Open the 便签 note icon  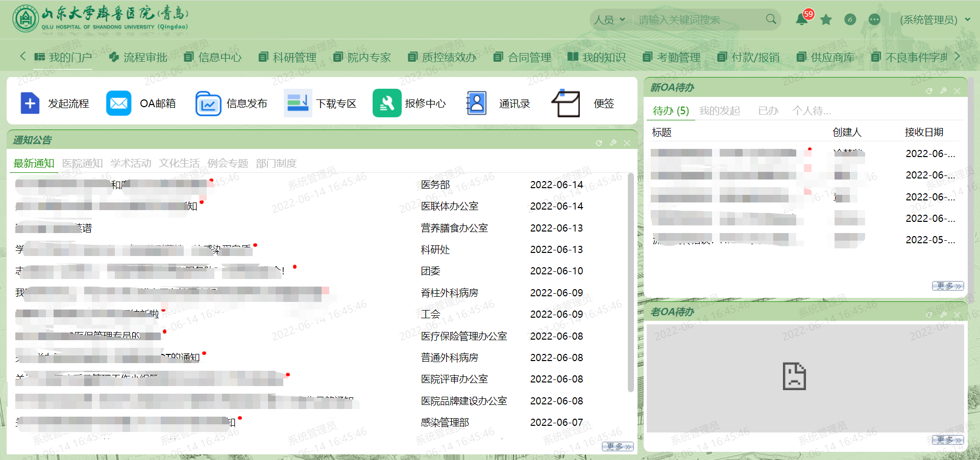(x=566, y=104)
